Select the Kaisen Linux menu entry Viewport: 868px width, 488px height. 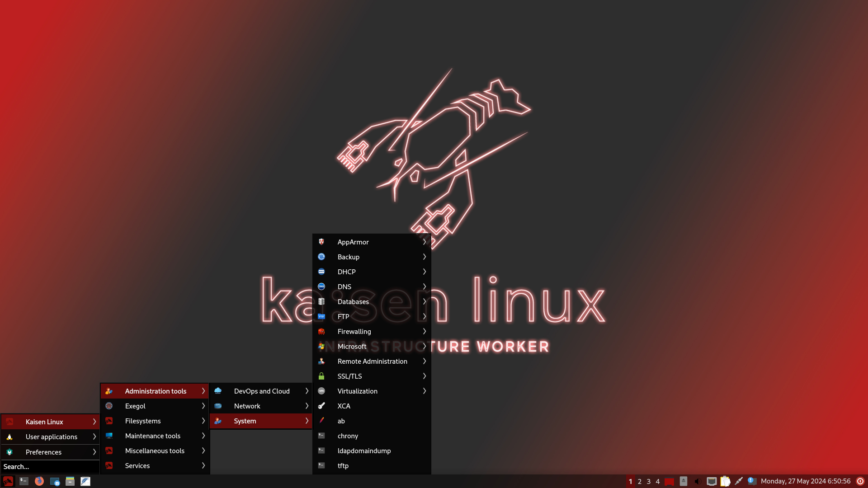point(50,422)
